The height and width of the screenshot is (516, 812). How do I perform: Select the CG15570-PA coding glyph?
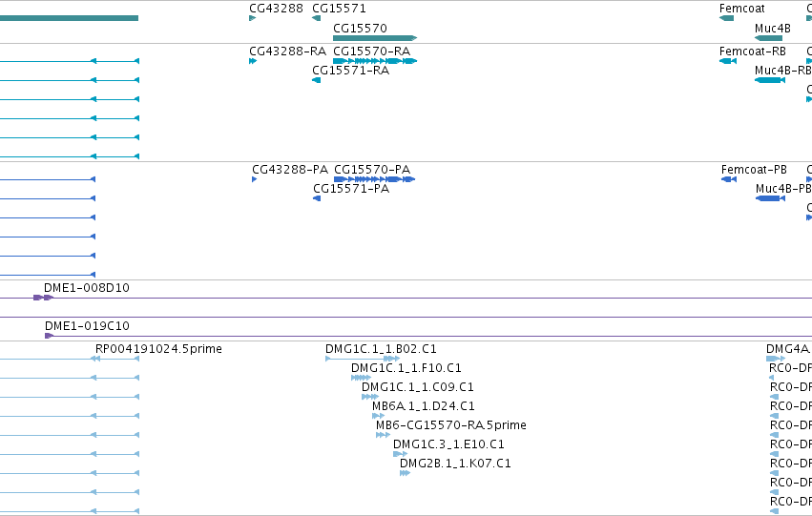[374, 179]
